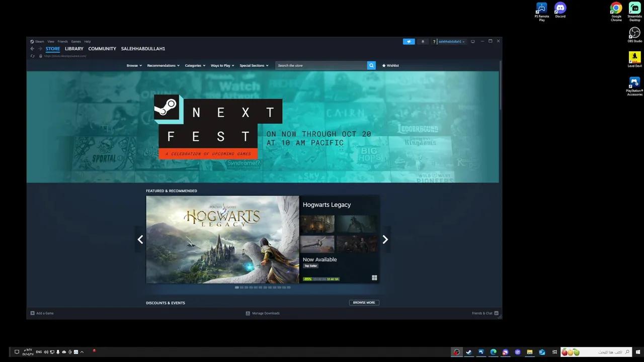Open the salehhabdullah1 account dropdown

coord(451,41)
